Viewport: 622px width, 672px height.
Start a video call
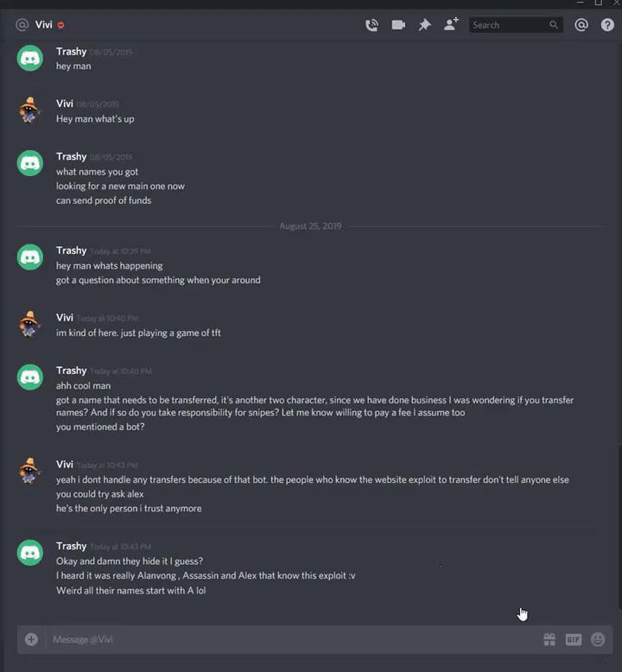[x=398, y=25]
